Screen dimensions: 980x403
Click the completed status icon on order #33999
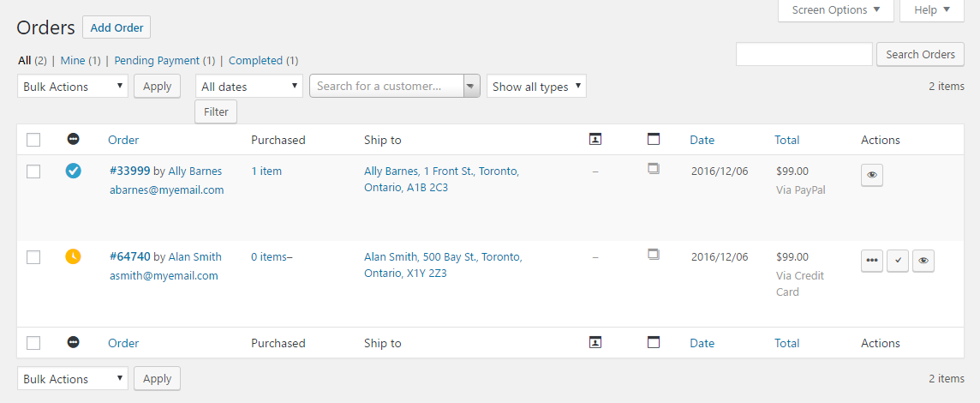coord(74,171)
